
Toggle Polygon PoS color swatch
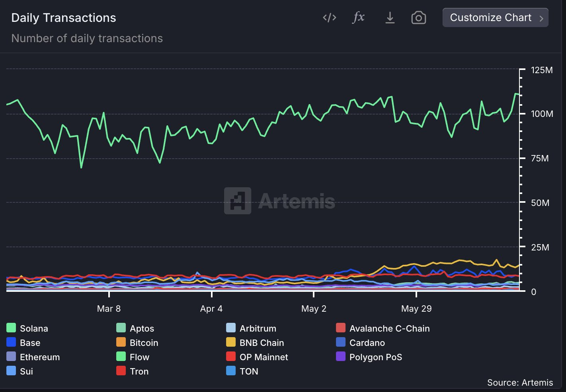[341, 357]
